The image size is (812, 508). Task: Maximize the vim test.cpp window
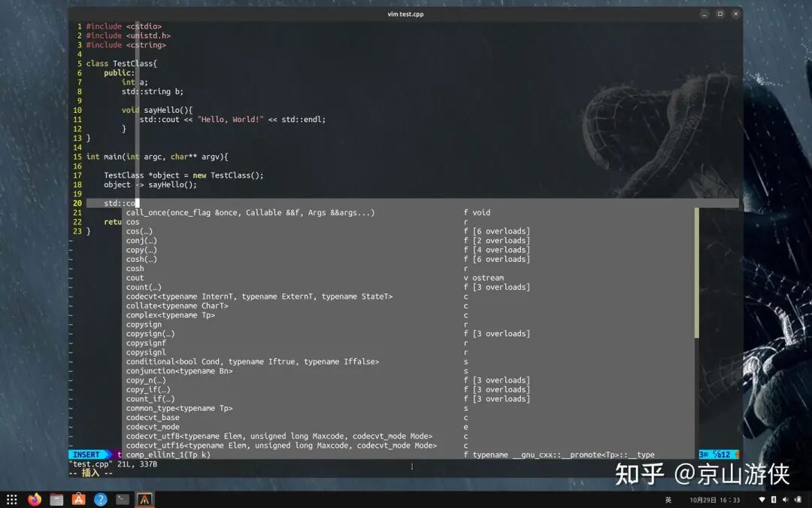720,14
